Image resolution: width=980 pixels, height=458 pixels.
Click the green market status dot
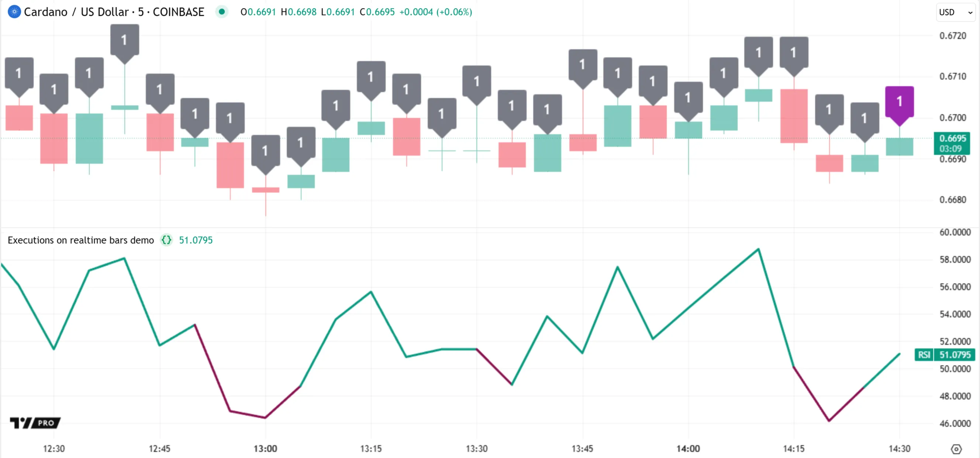click(222, 12)
